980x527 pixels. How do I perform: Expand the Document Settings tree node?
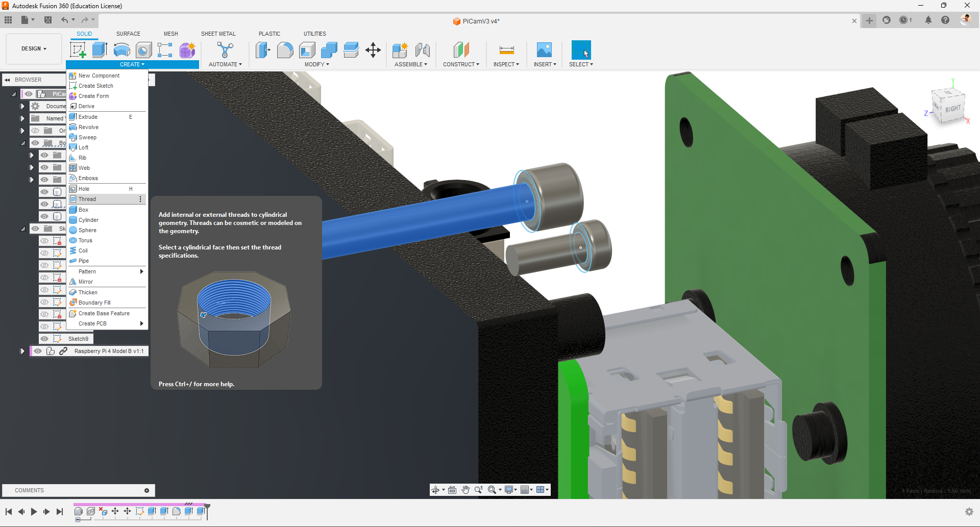[x=22, y=106]
